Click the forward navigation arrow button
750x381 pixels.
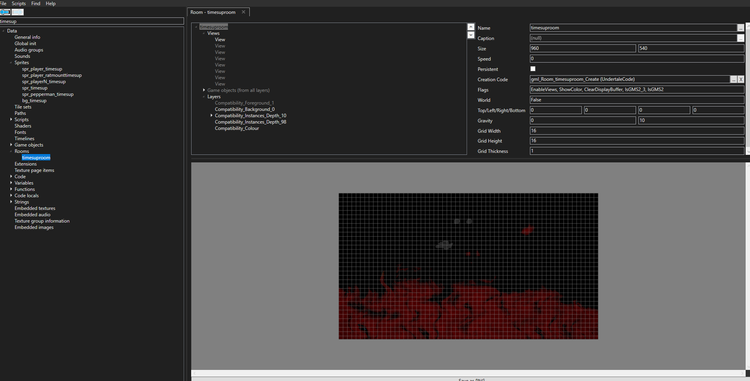coord(17,12)
